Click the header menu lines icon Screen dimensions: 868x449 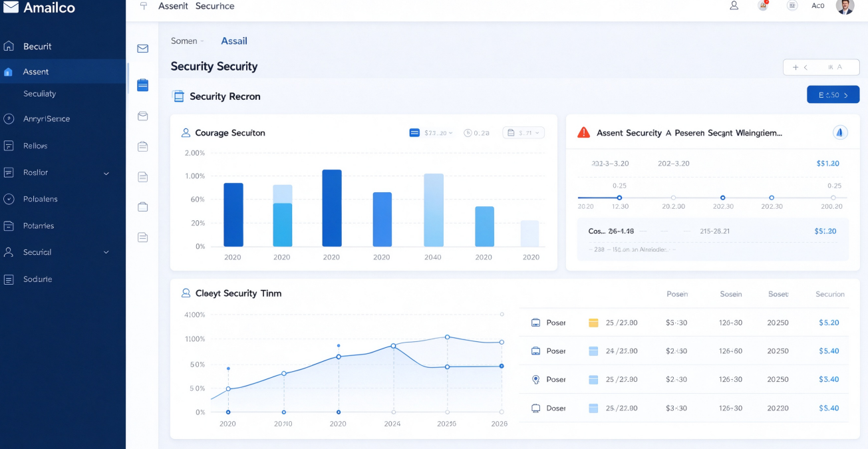coord(792,5)
